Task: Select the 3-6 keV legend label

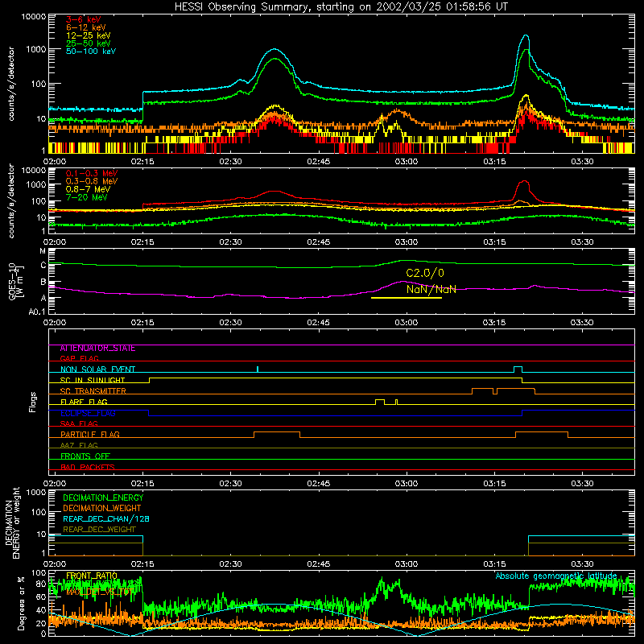Action: click(83, 19)
